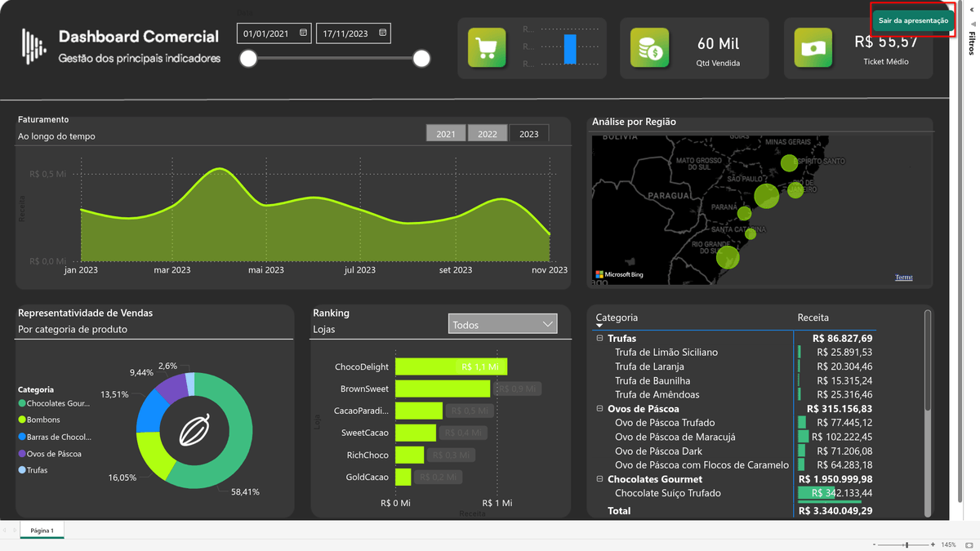Click the zoom in plus icon

click(933, 544)
